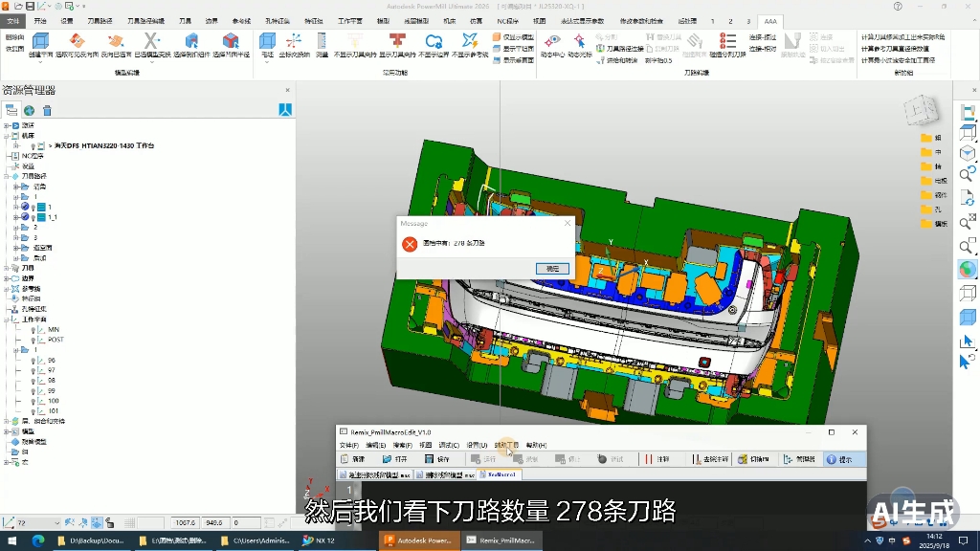Image resolution: width=980 pixels, height=551 pixels.
Task: Expand toolpath folder 3 in explorer tree
Action: point(15,237)
